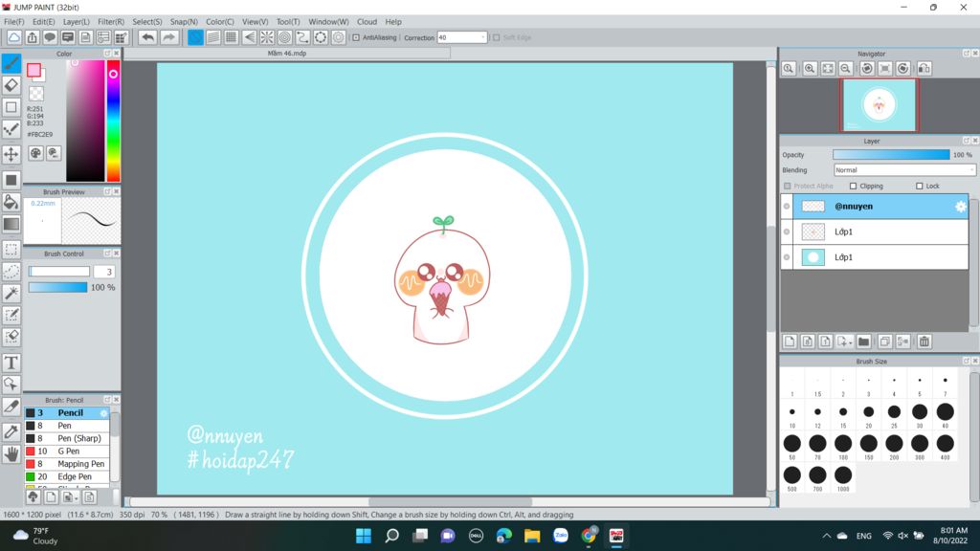
Task: Toggle the Protect Alpha checkbox
Action: [788, 187]
